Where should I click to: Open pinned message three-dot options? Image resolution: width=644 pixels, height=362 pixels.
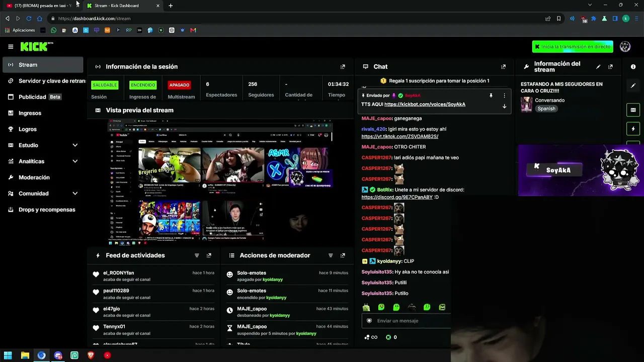point(504,96)
